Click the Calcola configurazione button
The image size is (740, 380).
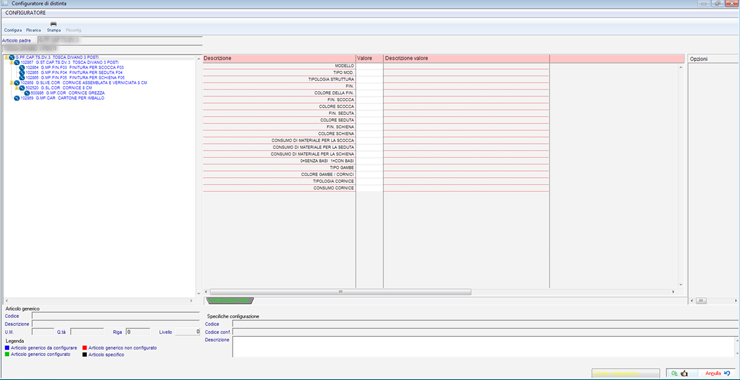click(625, 373)
